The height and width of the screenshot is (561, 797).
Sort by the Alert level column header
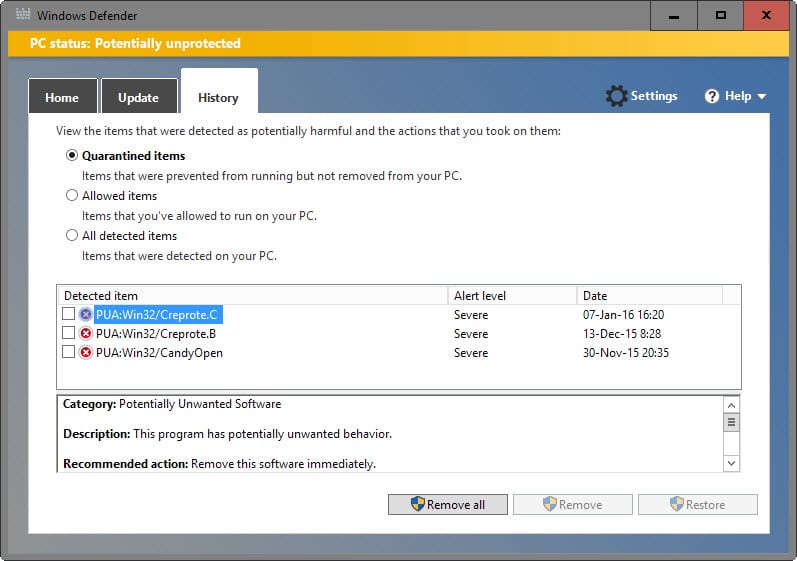[x=512, y=296]
